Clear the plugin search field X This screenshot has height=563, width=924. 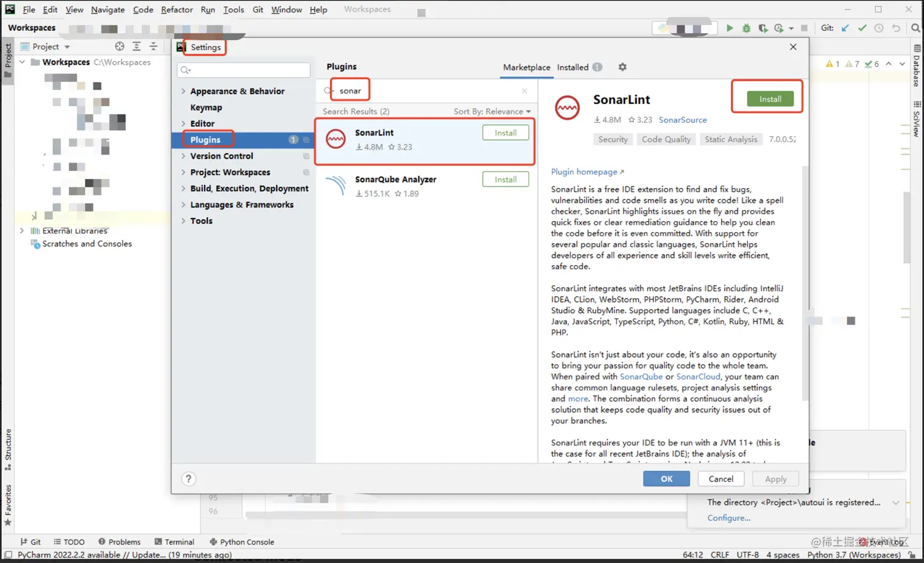click(524, 91)
